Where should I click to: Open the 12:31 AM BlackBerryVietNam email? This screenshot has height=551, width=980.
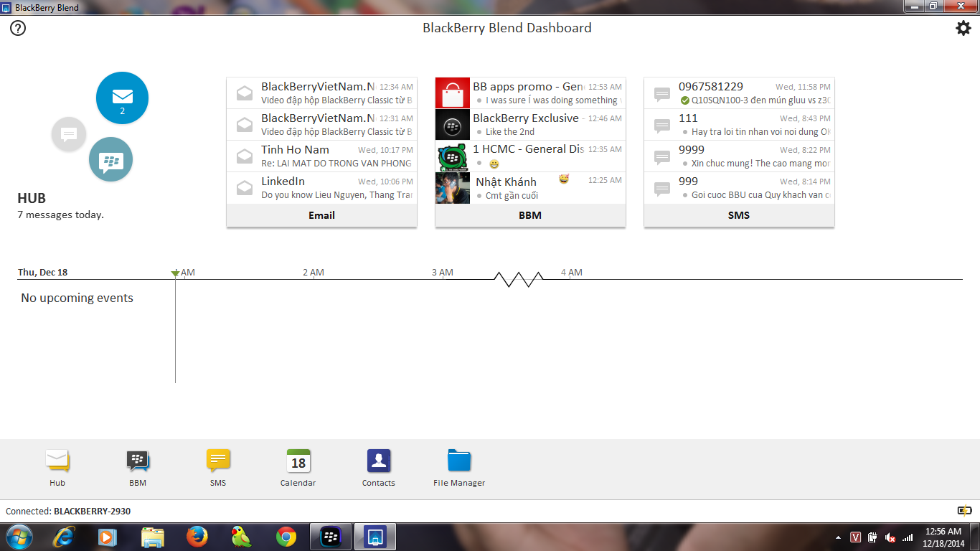pos(321,125)
